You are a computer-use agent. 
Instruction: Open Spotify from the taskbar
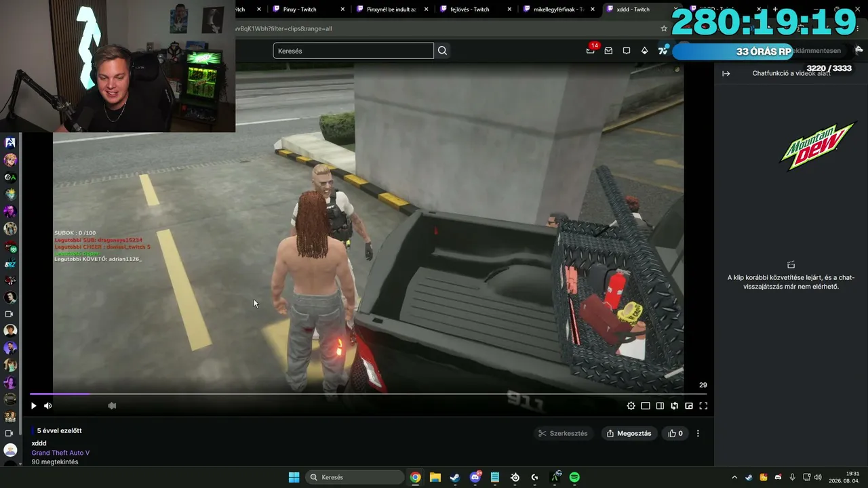(574, 477)
